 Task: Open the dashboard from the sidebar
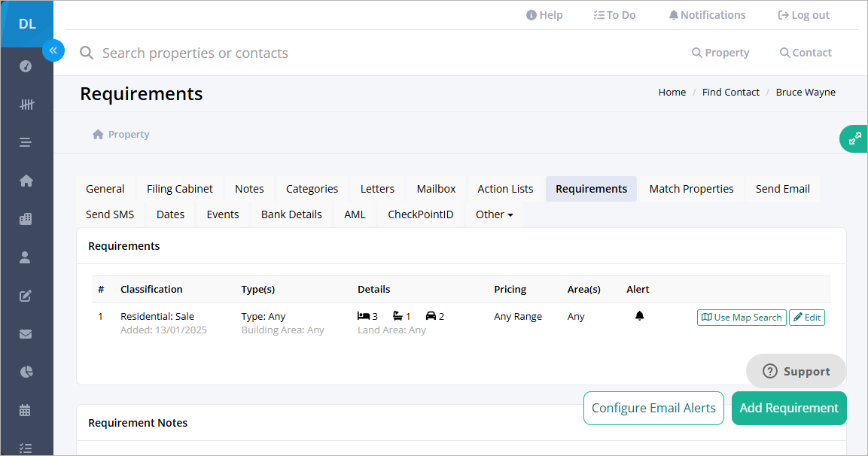coord(26,66)
